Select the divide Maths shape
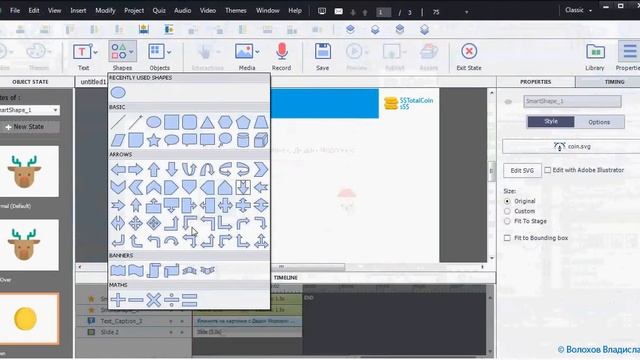 (x=171, y=300)
